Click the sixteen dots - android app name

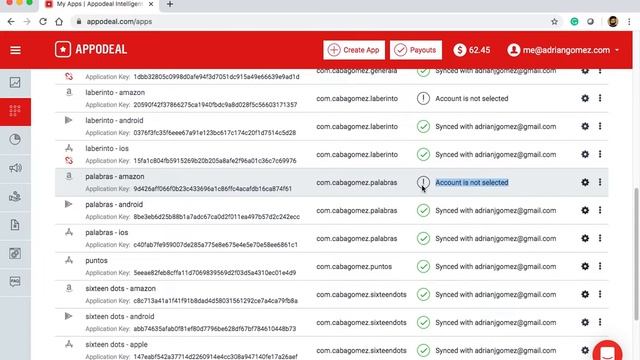pos(120,316)
